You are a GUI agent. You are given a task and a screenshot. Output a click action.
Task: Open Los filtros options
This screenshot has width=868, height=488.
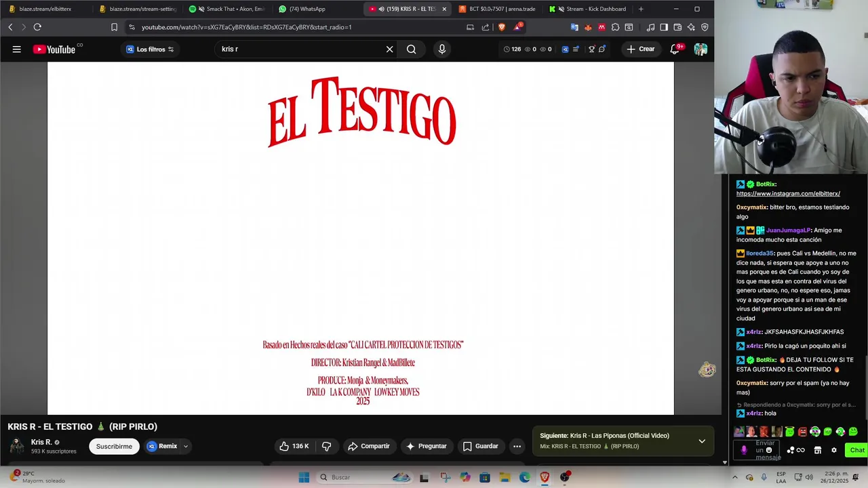150,49
